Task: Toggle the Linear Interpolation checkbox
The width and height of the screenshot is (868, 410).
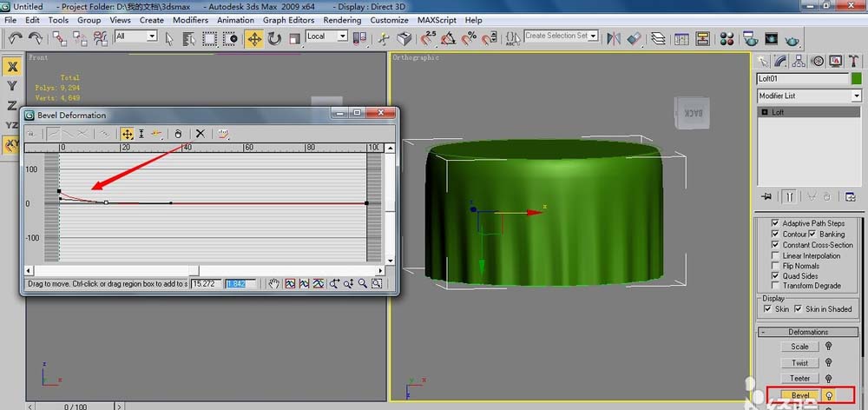Action: click(776, 255)
